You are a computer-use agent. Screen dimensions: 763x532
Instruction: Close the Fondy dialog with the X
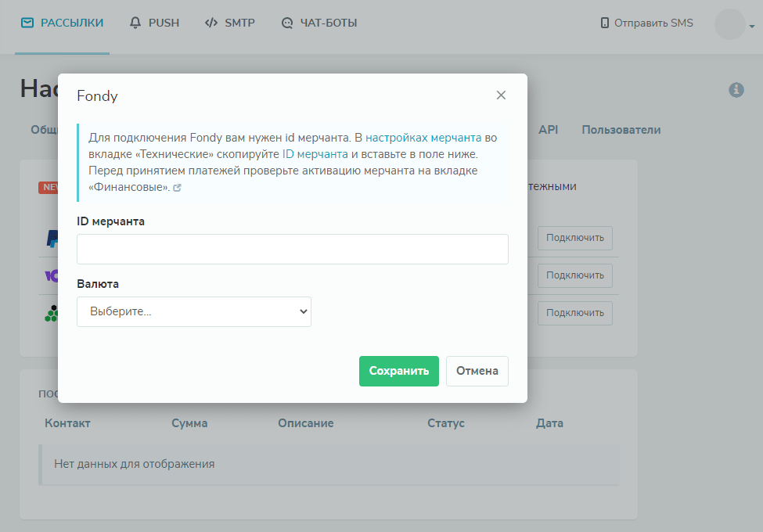[x=501, y=95]
